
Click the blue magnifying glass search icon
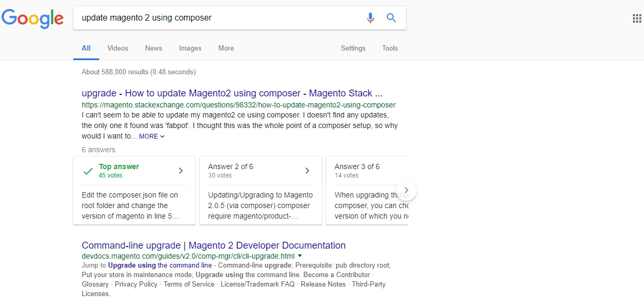391,18
